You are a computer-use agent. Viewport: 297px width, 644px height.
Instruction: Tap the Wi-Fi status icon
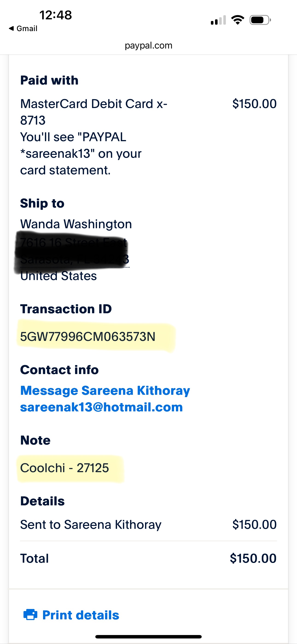[x=238, y=20]
